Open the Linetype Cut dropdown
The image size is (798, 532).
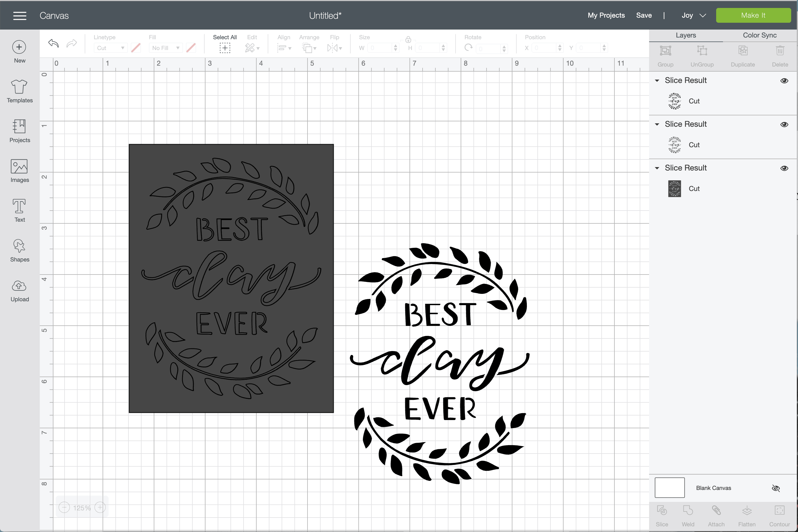tap(110, 48)
